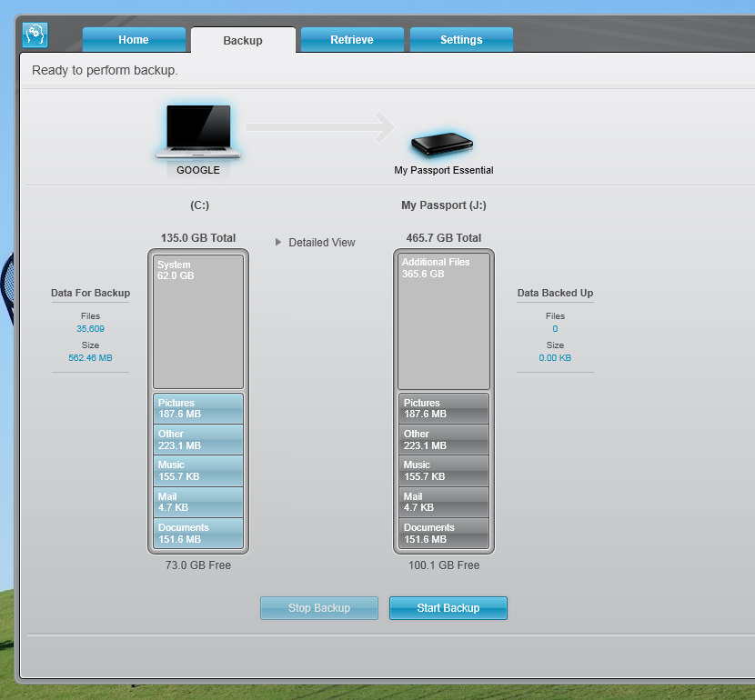Click the 35,609 files count link

(x=90, y=329)
